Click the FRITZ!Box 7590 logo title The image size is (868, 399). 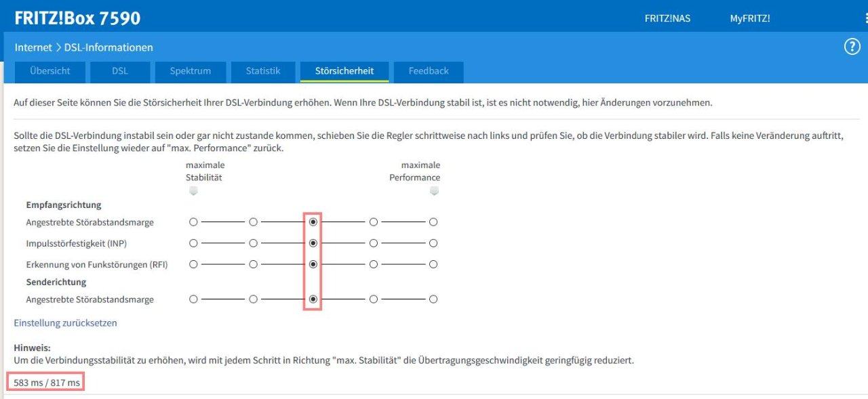click(x=77, y=18)
